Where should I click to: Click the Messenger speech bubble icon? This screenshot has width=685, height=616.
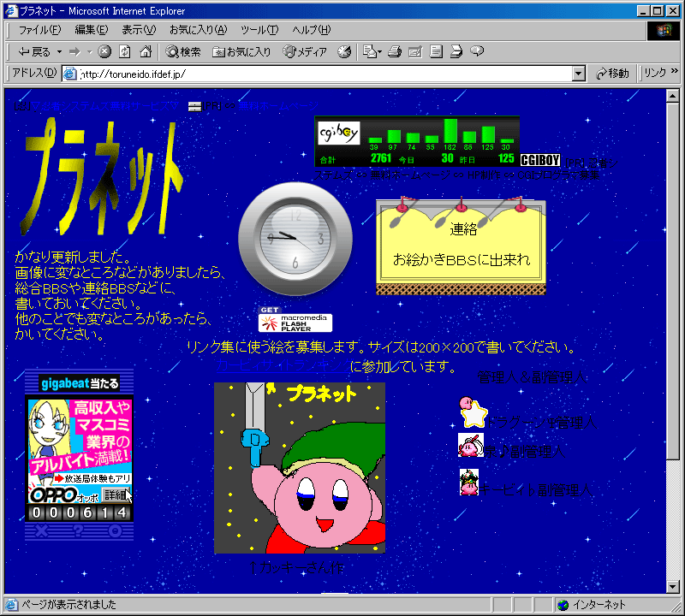point(477,51)
